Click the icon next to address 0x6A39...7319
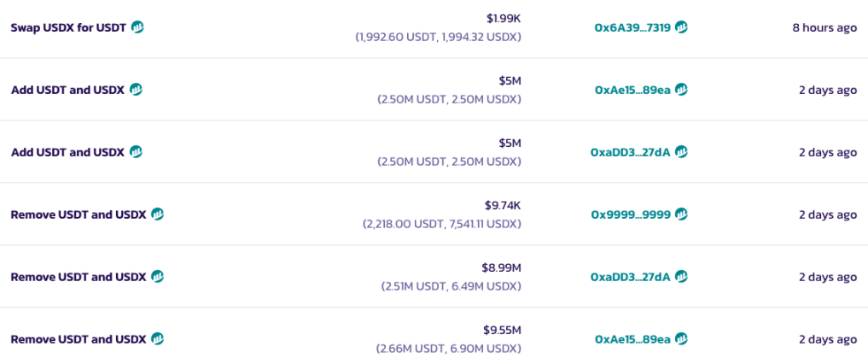The height and width of the screenshot is (364, 868). 681,27
